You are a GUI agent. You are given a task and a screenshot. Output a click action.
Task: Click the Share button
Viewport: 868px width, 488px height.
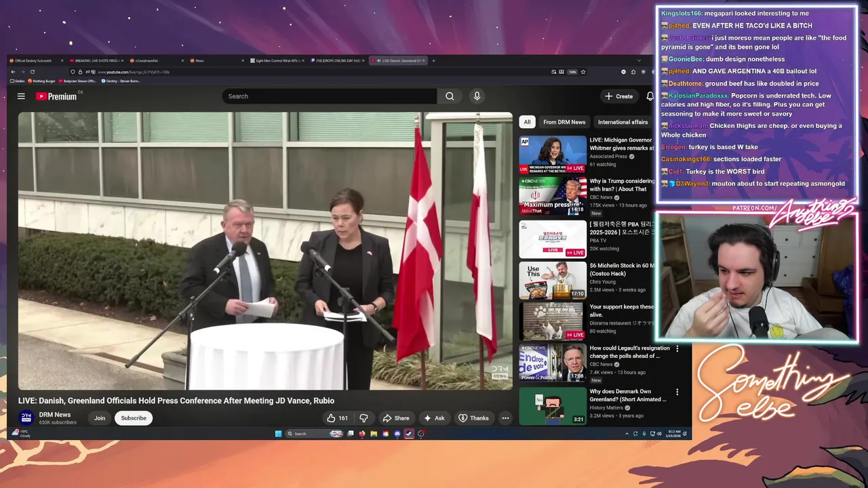(396, 418)
